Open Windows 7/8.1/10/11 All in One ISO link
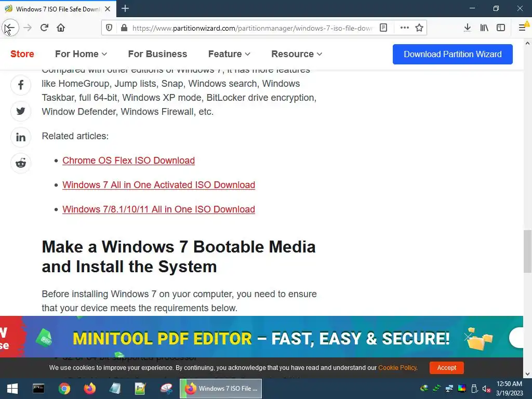 tap(159, 209)
